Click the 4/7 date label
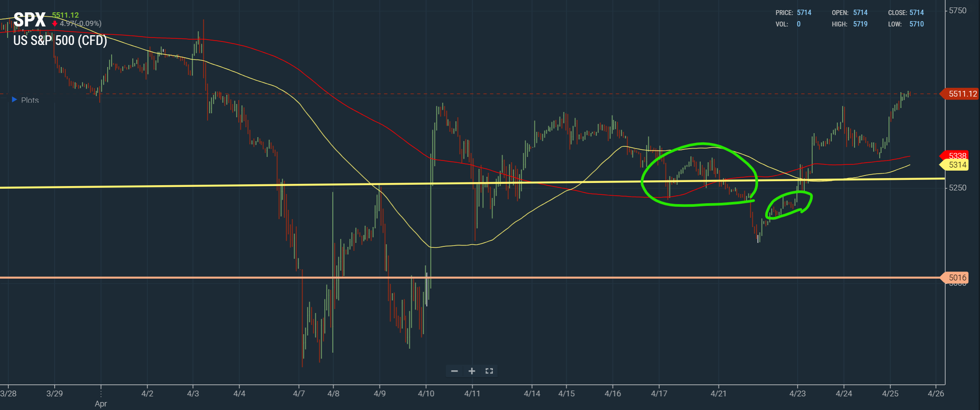This screenshot has width=980, height=410. [299, 393]
